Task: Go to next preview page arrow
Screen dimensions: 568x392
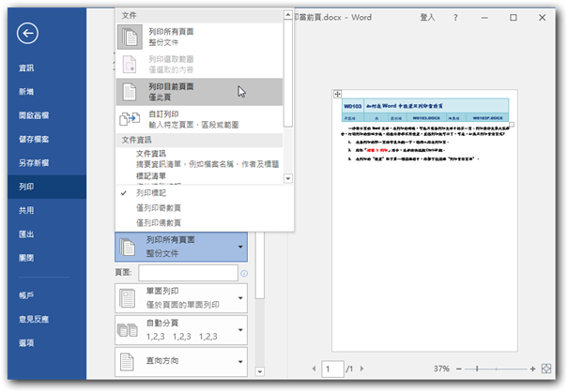Action: pyautogui.click(x=361, y=369)
